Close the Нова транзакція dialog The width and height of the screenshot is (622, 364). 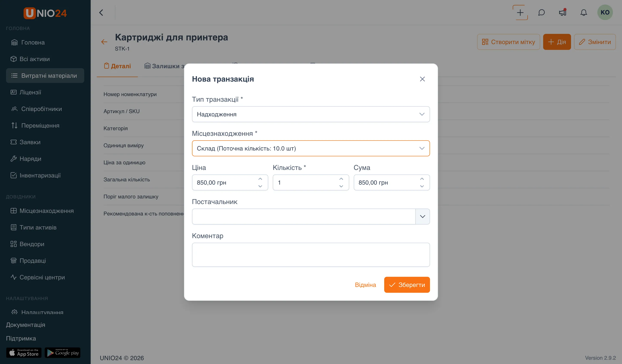click(x=422, y=79)
